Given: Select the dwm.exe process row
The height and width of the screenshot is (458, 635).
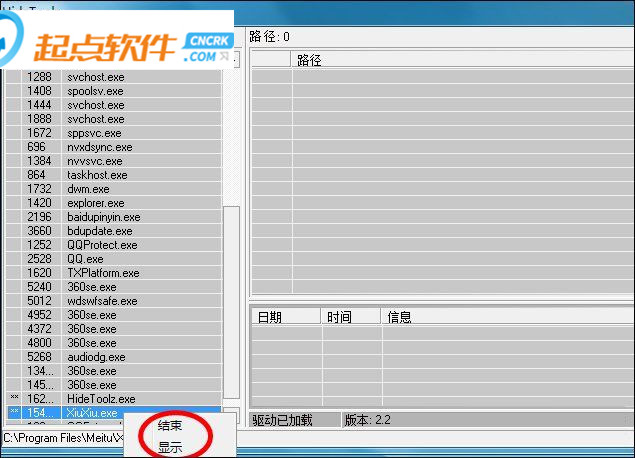Looking at the screenshot, I should [x=114, y=189].
